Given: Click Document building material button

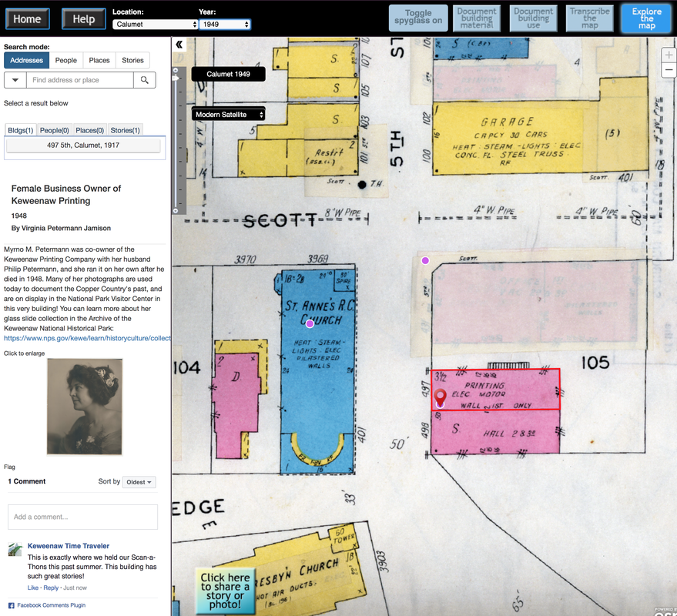Looking at the screenshot, I should 477,18.
